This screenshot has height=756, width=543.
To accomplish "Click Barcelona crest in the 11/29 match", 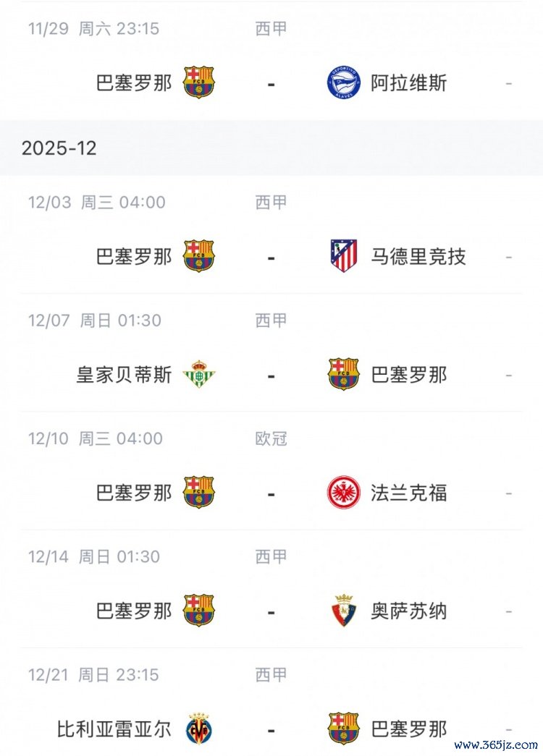I will click(x=198, y=82).
